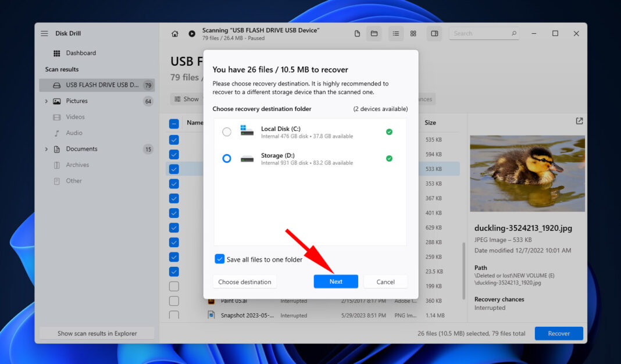Click the 15 count badge next to Documents

coord(148,149)
